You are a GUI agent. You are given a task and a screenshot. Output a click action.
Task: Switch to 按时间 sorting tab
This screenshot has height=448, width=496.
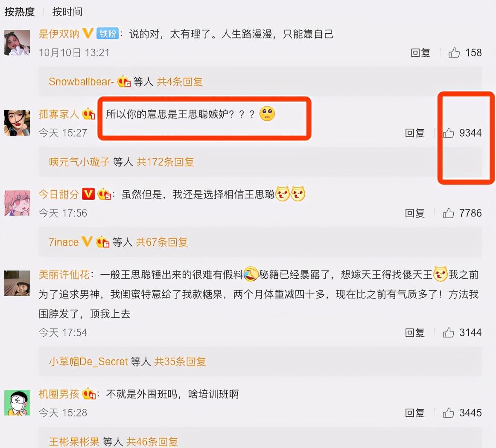[x=67, y=12]
